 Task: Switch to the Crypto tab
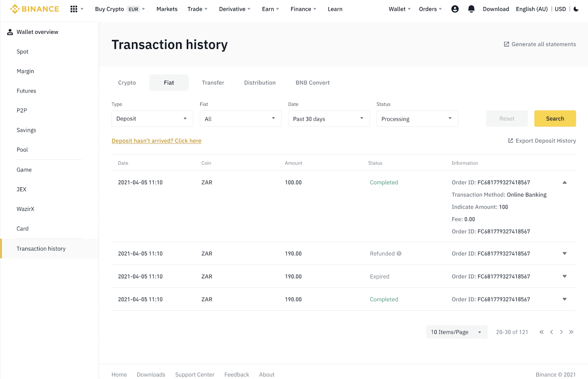pos(127,83)
